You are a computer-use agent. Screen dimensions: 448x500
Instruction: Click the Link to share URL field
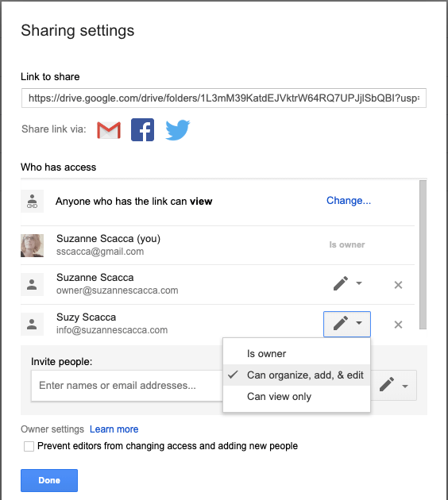tap(224, 98)
